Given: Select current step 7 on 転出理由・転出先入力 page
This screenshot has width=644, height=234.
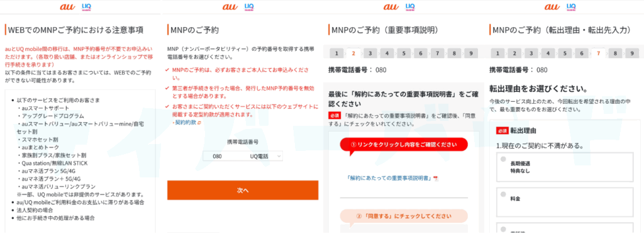Looking at the screenshot, I should point(599,53).
